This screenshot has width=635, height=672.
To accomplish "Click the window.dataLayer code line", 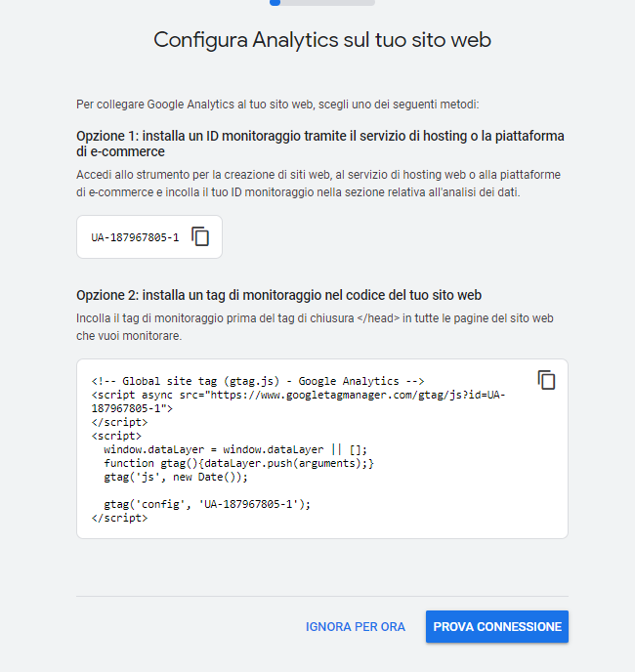I will click(x=235, y=449).
